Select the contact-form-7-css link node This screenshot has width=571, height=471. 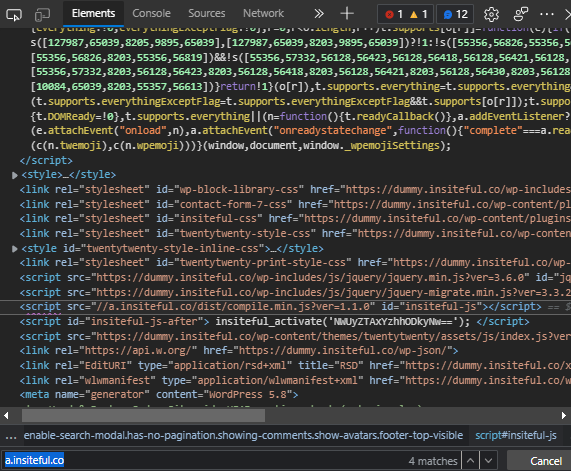[295, 204]
